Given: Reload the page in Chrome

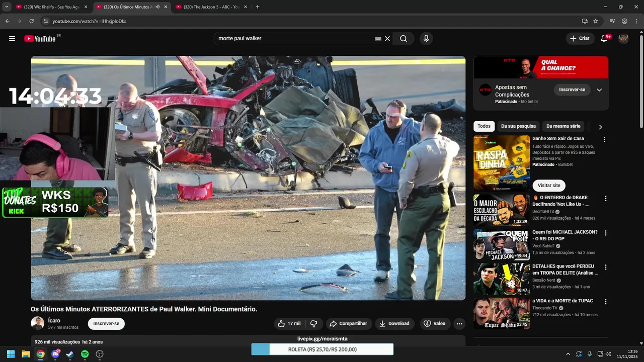Looking at the screenshot, I should coord(31,21).
